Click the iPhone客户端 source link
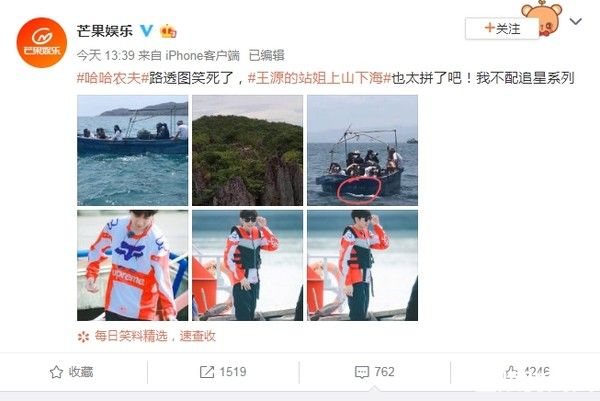Image resolution: width=600 pixels, height=401 pixels. [202, 55]
